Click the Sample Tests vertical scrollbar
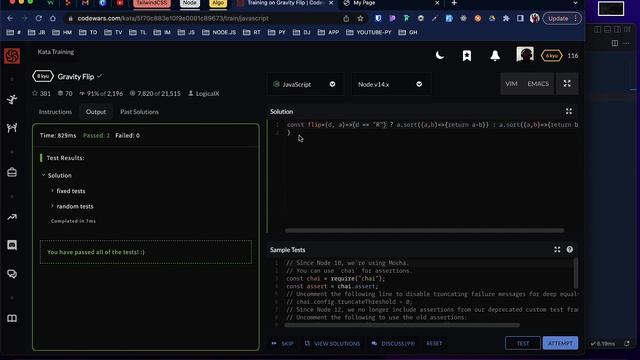This screenshot has height=360, width=640. [x=576, y=273]
